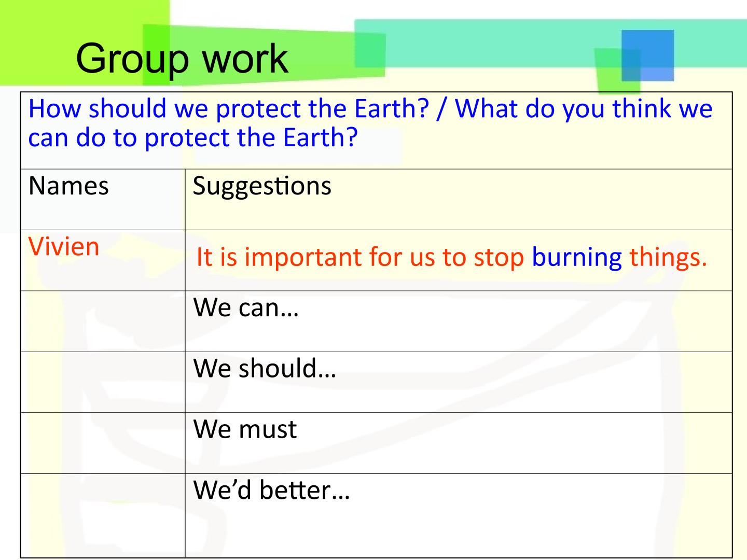Click the empty name cell beside 'We'd better…'
The width and height of the screenshot is (747, 560).
coord(103,515)
